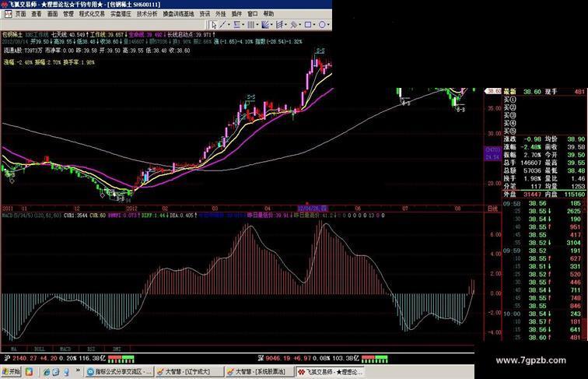Switch to the MA indicator tab
The image size is (588, 379).
point(14,349)
